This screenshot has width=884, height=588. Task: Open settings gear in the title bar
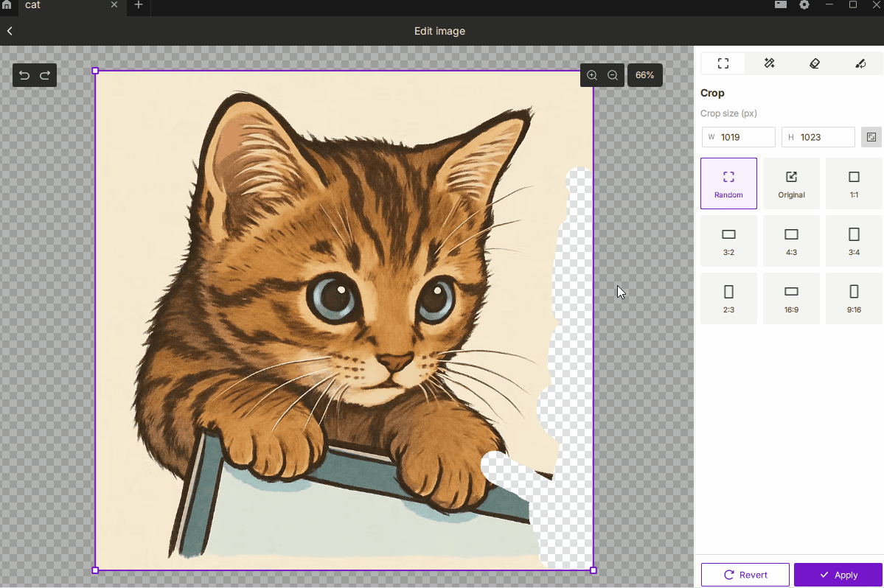[x=804, y=5]
